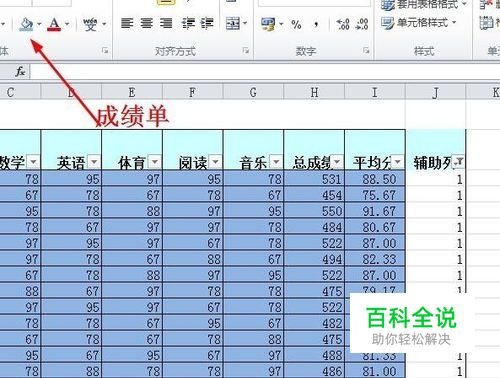
Task: Open the Font Color dropdown arrow
Action: tap(67, 24)
